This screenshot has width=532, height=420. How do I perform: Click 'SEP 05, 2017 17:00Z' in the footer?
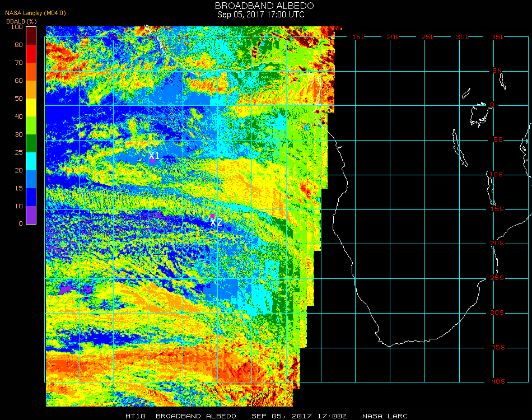299,416
